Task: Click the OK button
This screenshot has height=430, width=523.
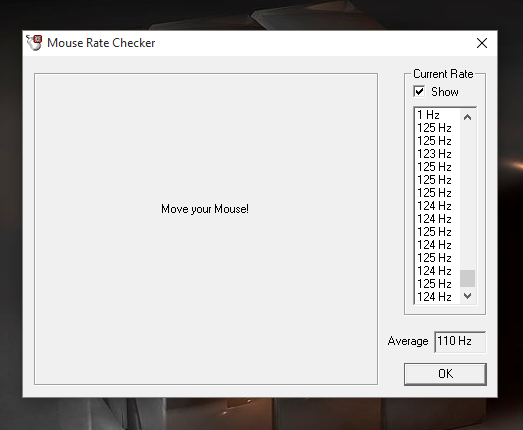Action: (445, 374)
